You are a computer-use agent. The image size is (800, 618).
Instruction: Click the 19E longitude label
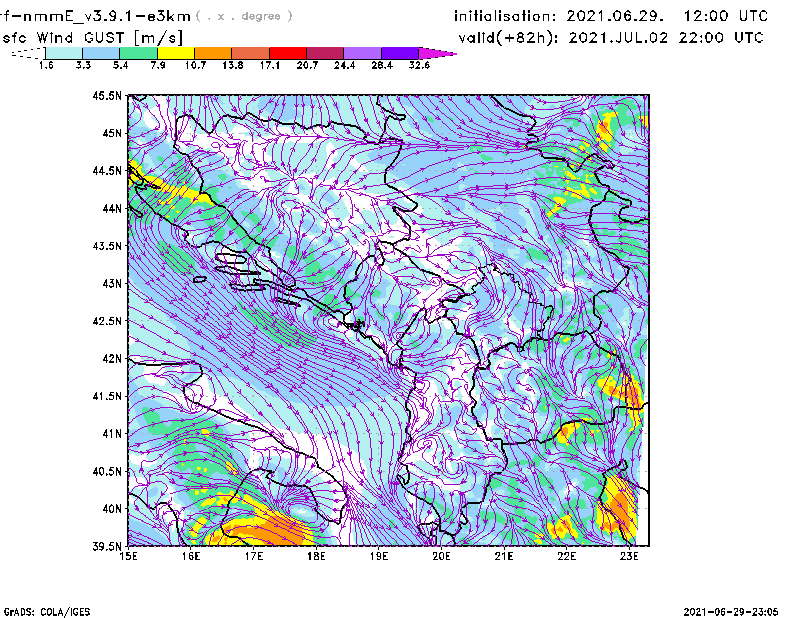click(379, 556)
